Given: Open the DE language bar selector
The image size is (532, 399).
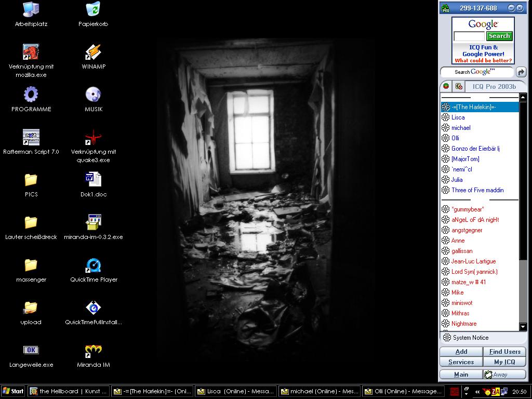Looking at the screenshot, I should (x=455, y=392).
